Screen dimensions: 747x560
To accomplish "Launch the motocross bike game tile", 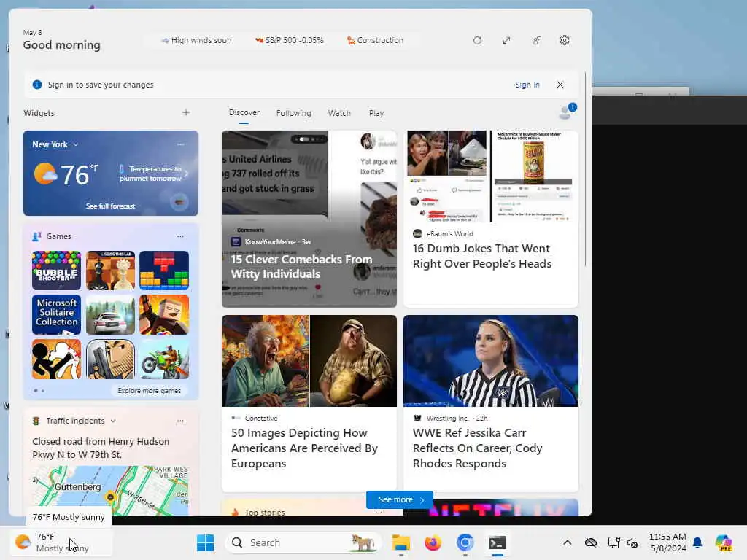I will pos(164,359).
